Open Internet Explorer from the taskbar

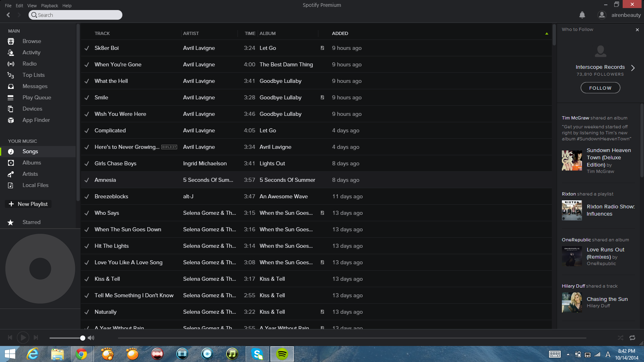pos(33,354)
